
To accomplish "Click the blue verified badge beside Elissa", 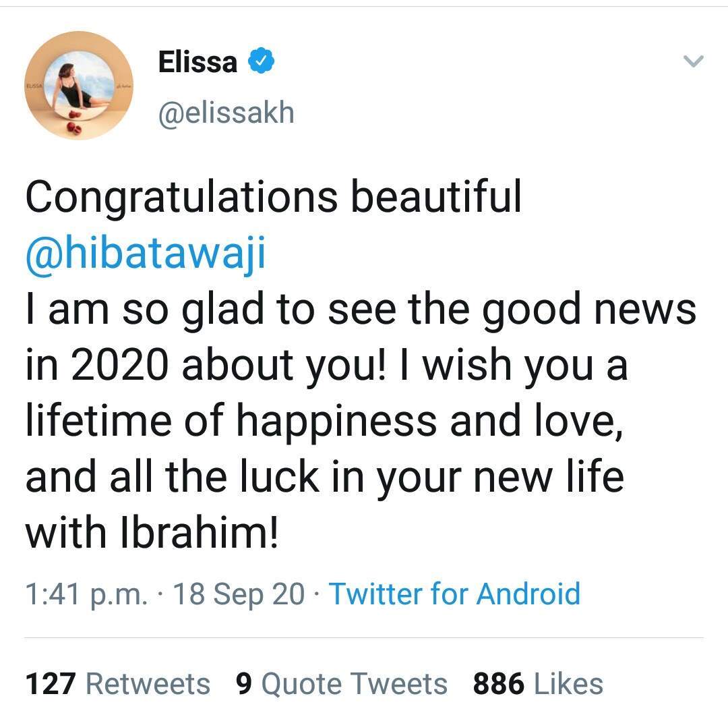I will tap(261, 63).
